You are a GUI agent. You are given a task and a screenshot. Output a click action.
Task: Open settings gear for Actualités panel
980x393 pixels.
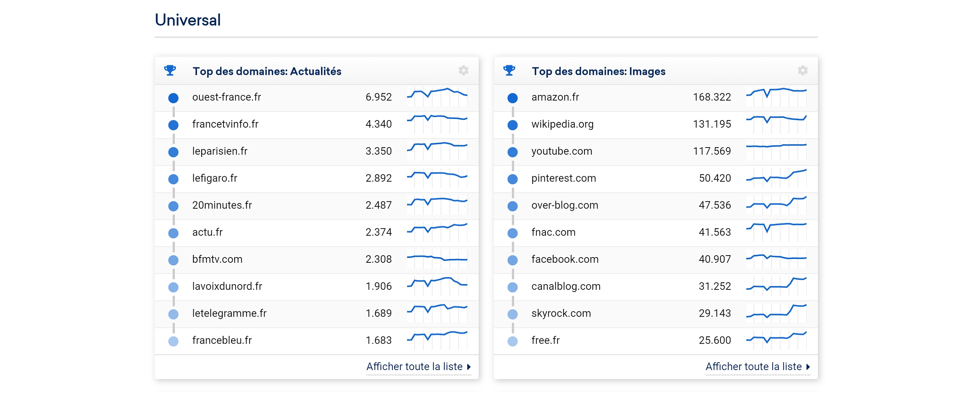point(463,71)
